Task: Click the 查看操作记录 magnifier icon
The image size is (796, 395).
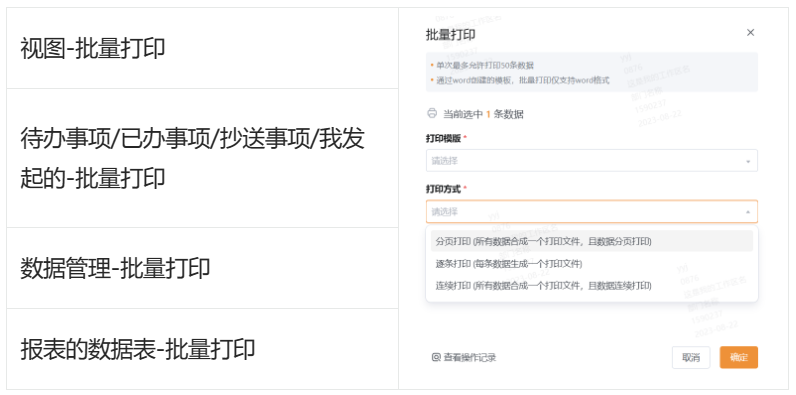Action: 436,357
